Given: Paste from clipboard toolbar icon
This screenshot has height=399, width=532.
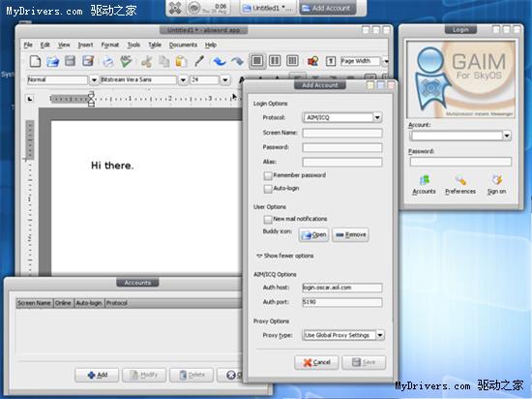Looking at the screenshot, I should [x=182, y=61].
